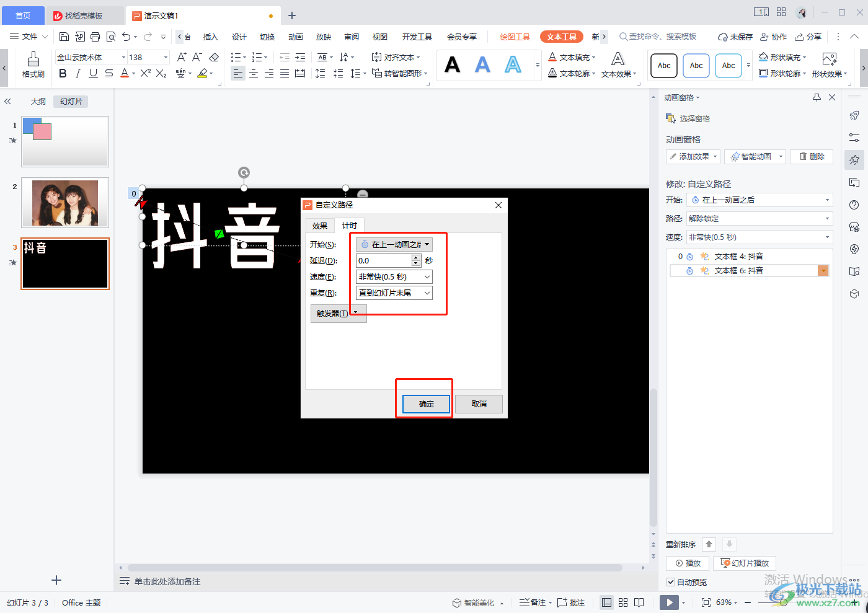The height and width of the screenshot is (613, 868).
Task: Pin the animation pane
Action: 817,97
